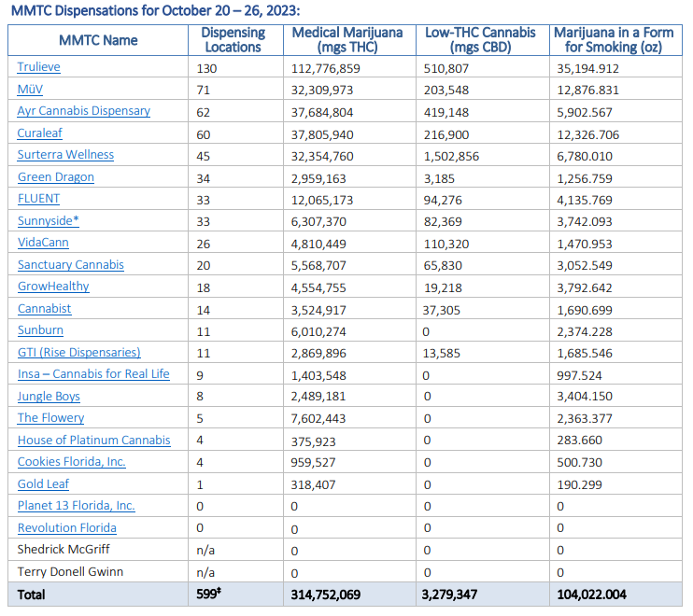Click the Curaleaf link

pos(39,133)
